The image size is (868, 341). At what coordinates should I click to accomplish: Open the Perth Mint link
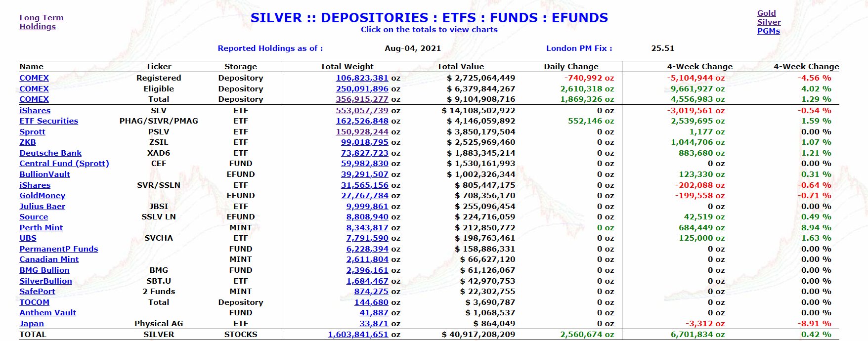click(x=41, y=228)
